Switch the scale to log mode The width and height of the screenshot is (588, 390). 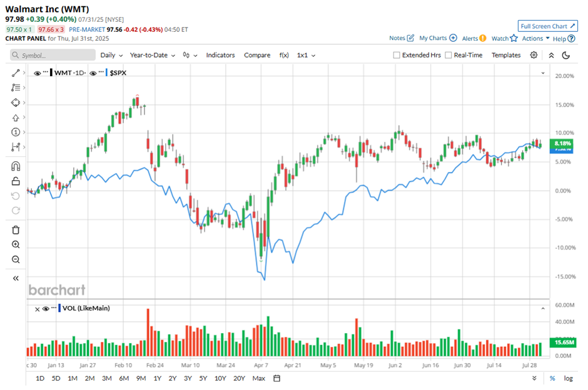568,378
